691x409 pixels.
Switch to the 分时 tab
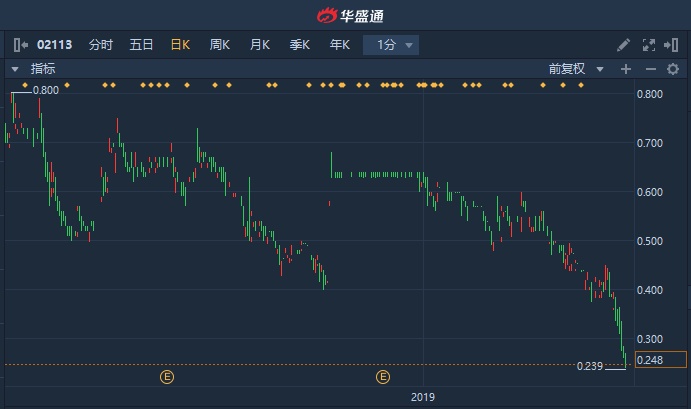[x=101, y=45]
